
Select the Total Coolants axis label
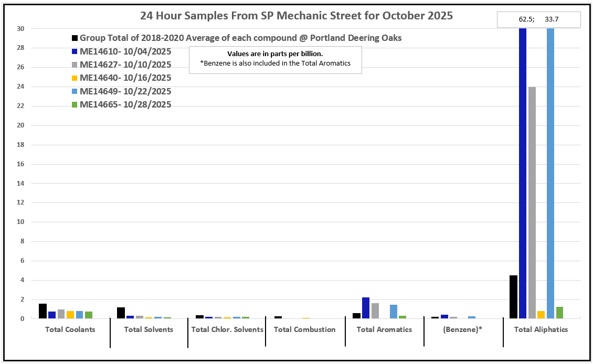pos(70,329)
